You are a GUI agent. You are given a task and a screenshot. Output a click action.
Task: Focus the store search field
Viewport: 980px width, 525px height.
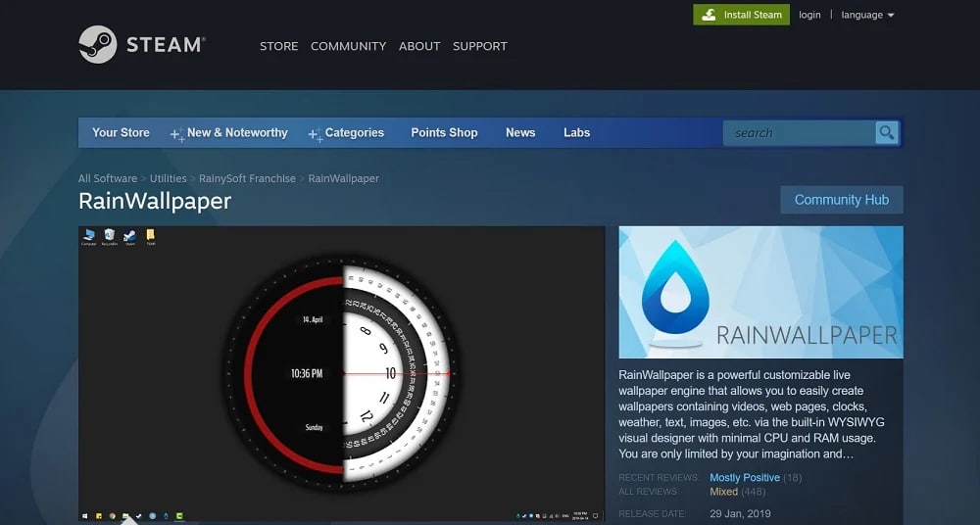(800, 132)
